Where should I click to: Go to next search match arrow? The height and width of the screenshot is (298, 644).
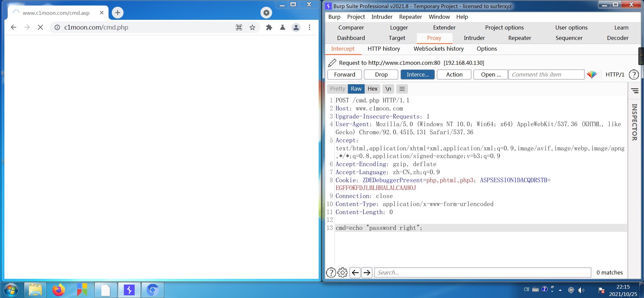click(x=367, y=272)
